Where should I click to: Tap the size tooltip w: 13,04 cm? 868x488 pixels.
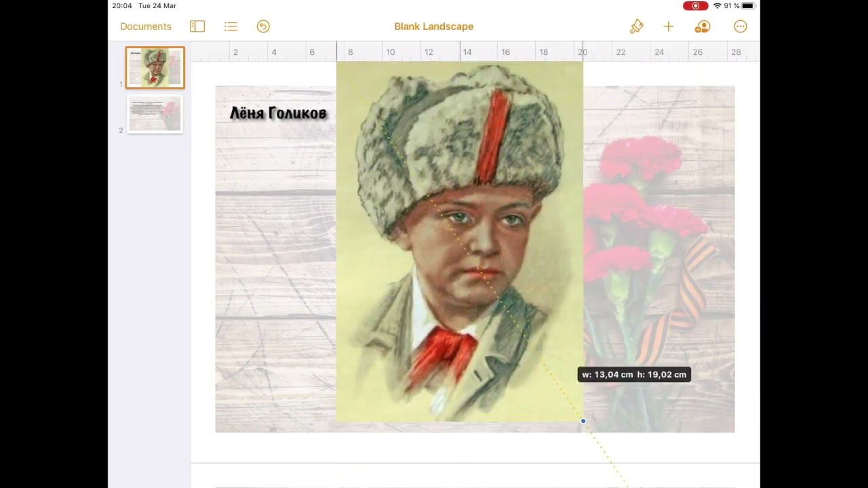click(634, 374)
